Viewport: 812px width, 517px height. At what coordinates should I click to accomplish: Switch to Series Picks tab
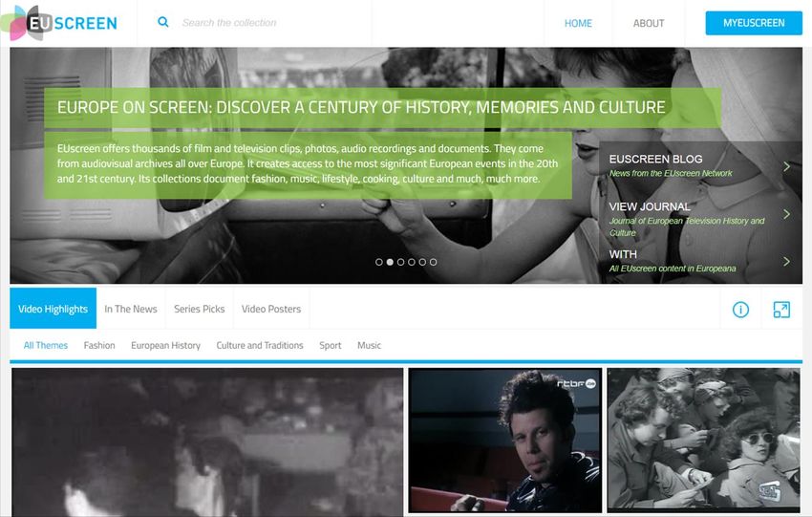coord(200,309)
